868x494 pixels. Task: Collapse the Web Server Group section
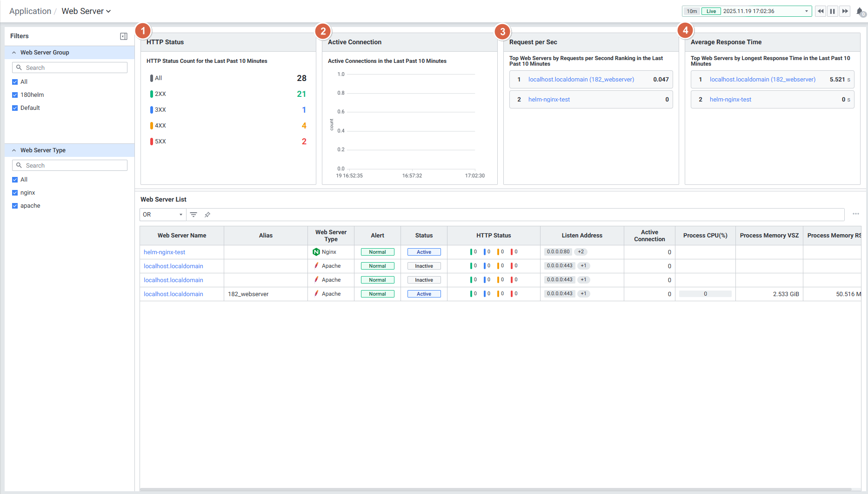pos(14,53)
